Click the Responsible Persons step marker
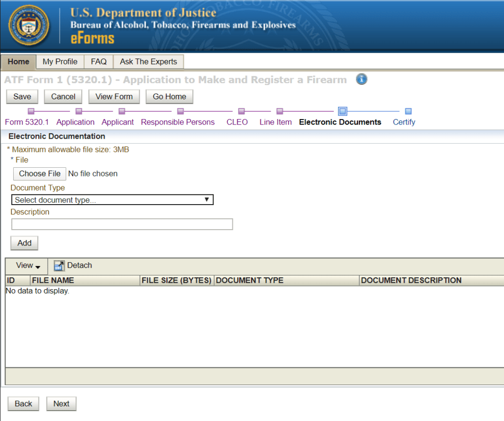Screen dimensions: 504x421 [x=180, y=111]
